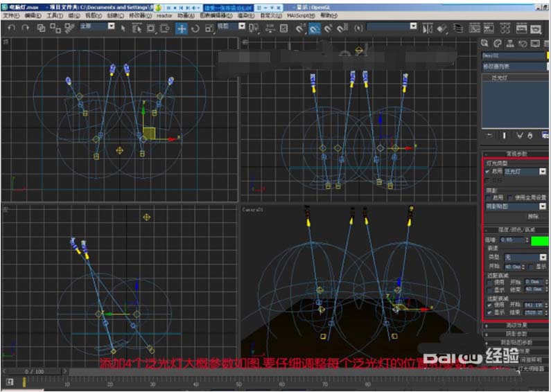
Task: Open the 阴影贴图 shadow type dropdown
Action: click(x=543, y=206)
